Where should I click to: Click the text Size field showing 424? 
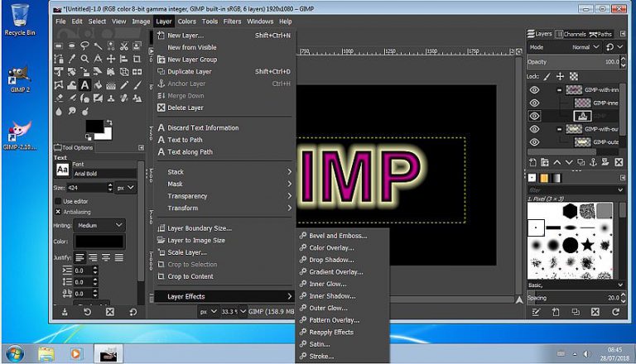[87, 188]
